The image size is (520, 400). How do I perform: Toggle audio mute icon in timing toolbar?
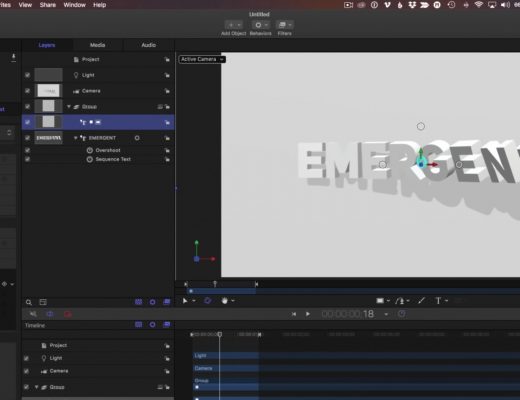(x=33, y=314)
